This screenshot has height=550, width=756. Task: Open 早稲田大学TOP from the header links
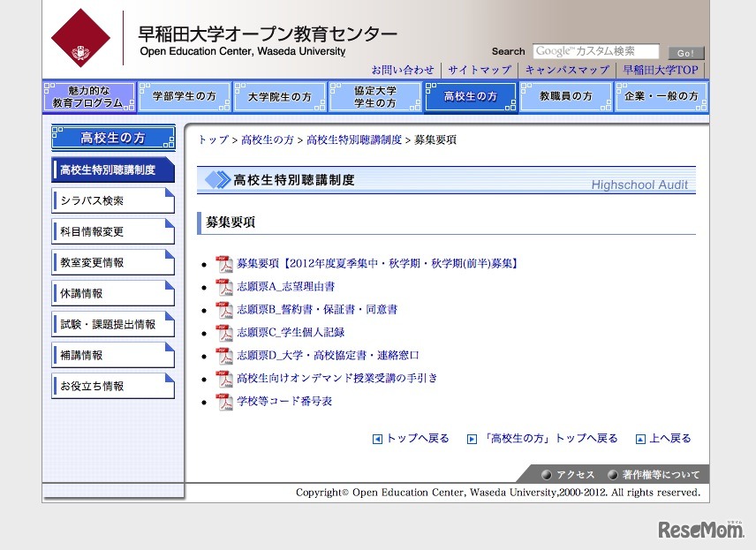click(x=660, y=69)
